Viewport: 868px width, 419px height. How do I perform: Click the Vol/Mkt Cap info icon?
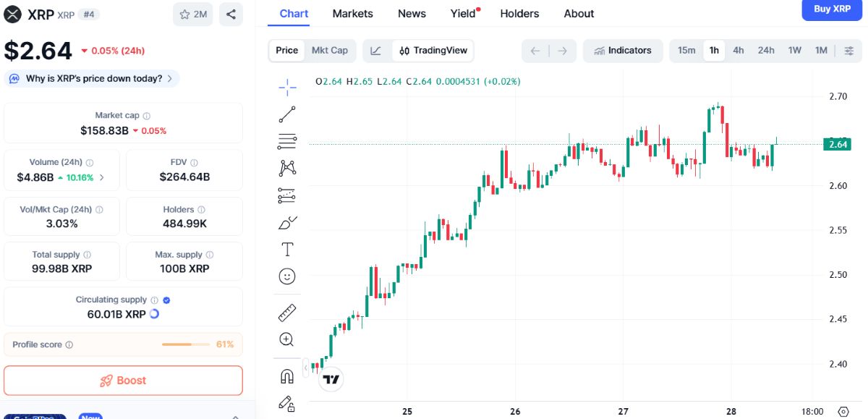pyautogui.click(x=99, y=210)
